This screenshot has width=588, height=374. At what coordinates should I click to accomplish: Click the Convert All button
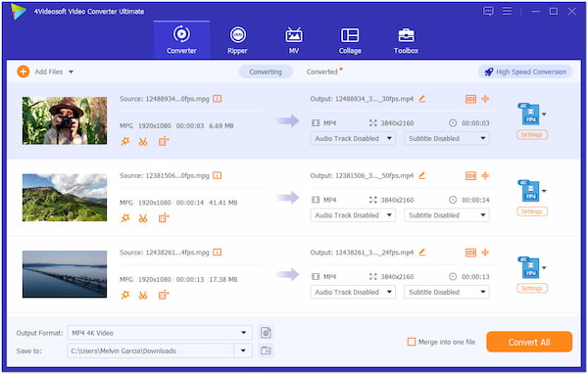[x=529, y=342]
